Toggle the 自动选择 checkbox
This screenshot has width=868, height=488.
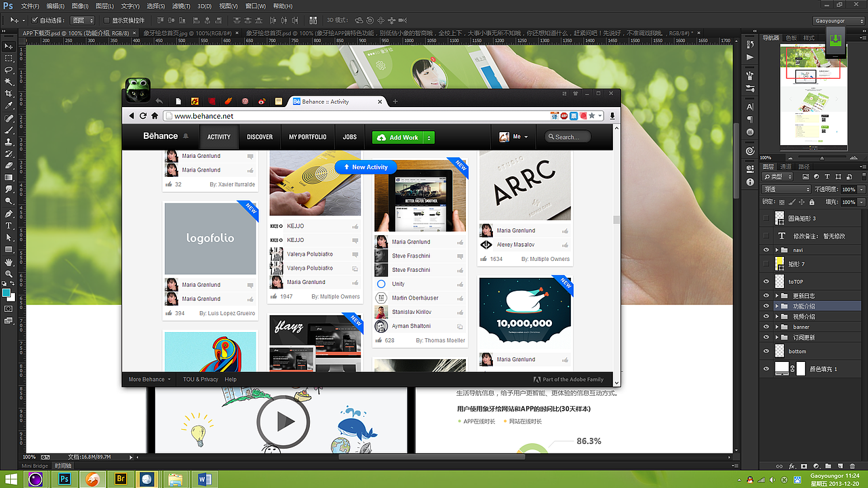click(x=35, y=20)
